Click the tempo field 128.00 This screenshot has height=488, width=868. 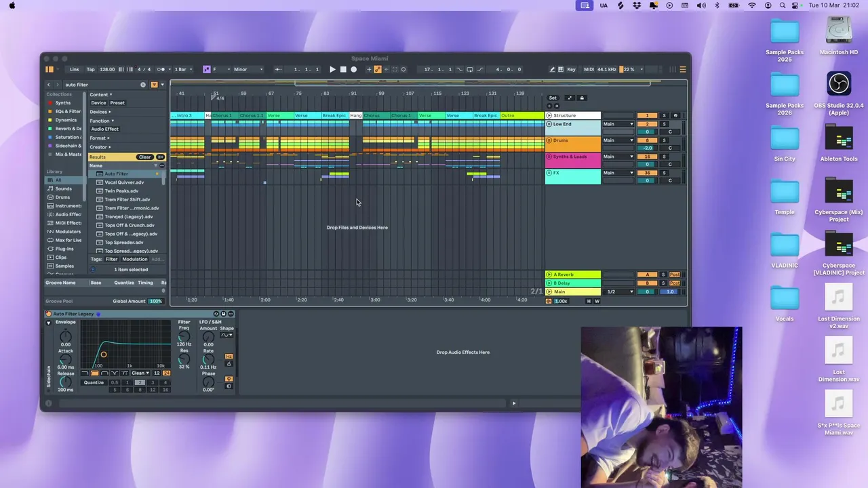[107, 69]
